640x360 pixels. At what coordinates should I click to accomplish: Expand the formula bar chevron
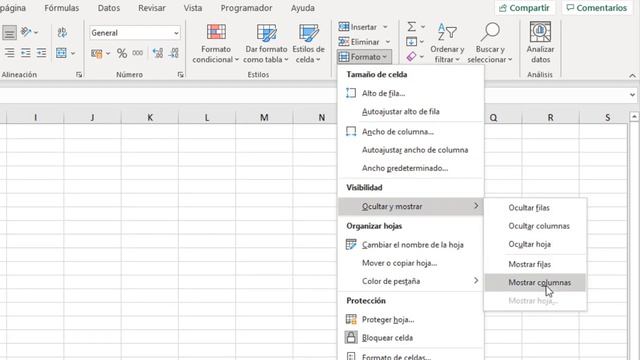click(x=632, y=95)
